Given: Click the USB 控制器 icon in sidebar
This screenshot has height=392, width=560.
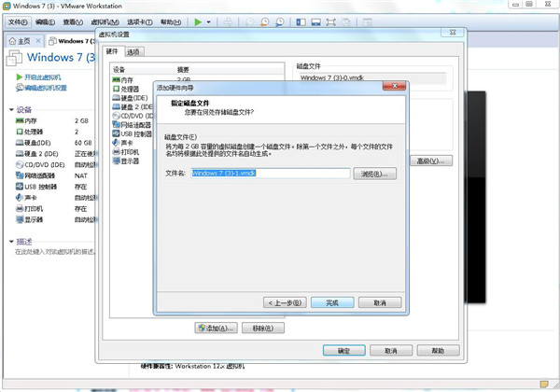Looking at the screenshot, I should click(x=20, y=187).
